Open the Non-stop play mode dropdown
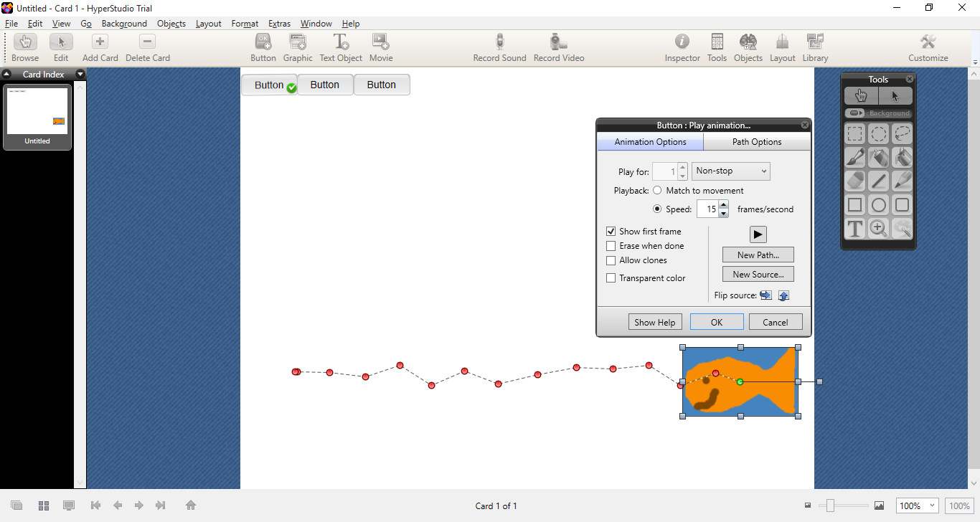Viewport: 980px width, 522px height. click(730, 171)
